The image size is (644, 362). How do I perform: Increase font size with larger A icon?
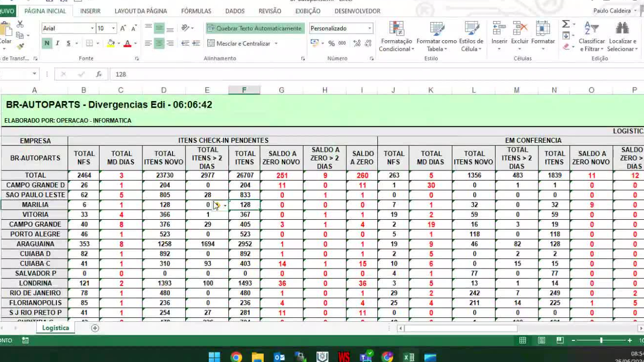[x=123, y=28]
